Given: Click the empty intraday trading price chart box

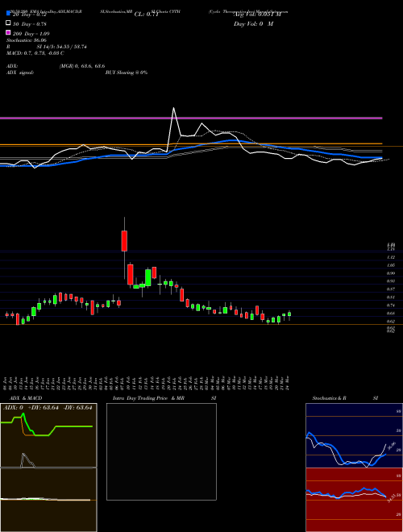Looking at the screenshot, I should pyautogui.click(x=161, y=451).
